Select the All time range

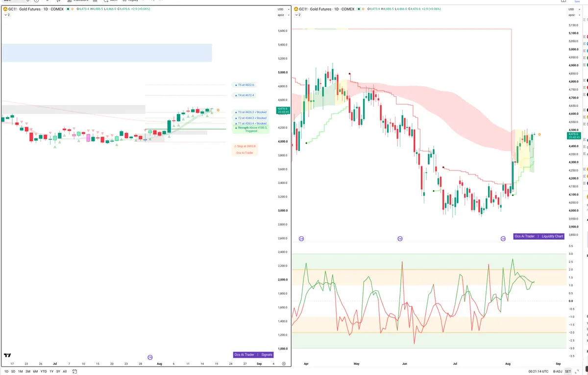pyautogui.click(x=65, y=372)
